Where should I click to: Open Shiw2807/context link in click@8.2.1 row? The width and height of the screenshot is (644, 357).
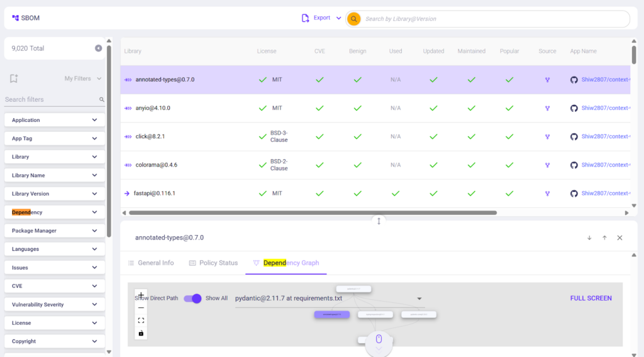(606, 136)
